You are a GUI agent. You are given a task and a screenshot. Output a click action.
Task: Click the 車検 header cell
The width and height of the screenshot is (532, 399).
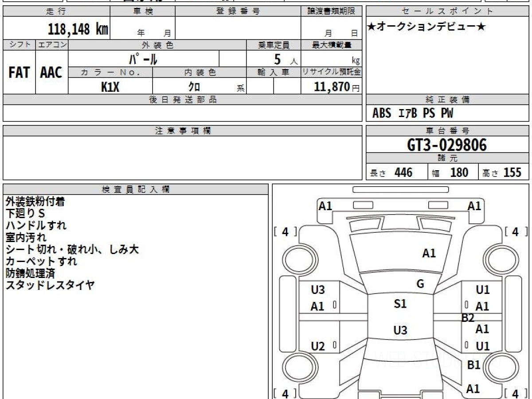point(142,12)
